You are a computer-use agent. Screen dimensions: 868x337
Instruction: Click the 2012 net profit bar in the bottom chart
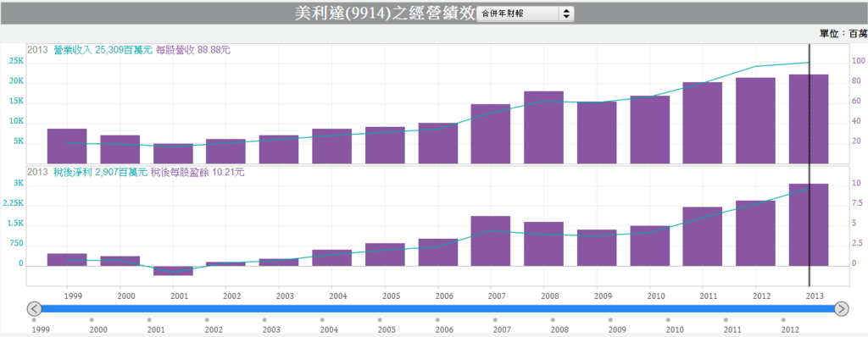[x=755, y=233]
